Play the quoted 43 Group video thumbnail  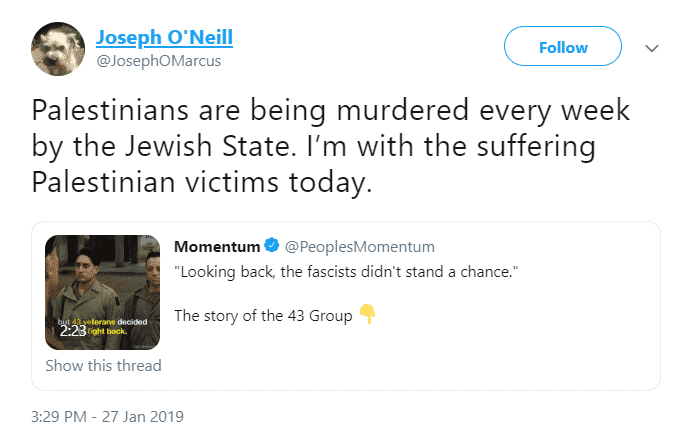[x=102, y=292]
